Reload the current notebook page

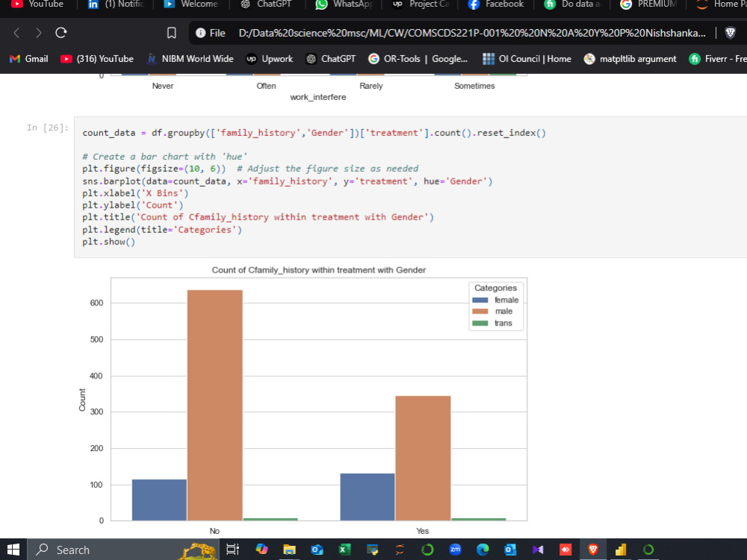coord(61,33)
